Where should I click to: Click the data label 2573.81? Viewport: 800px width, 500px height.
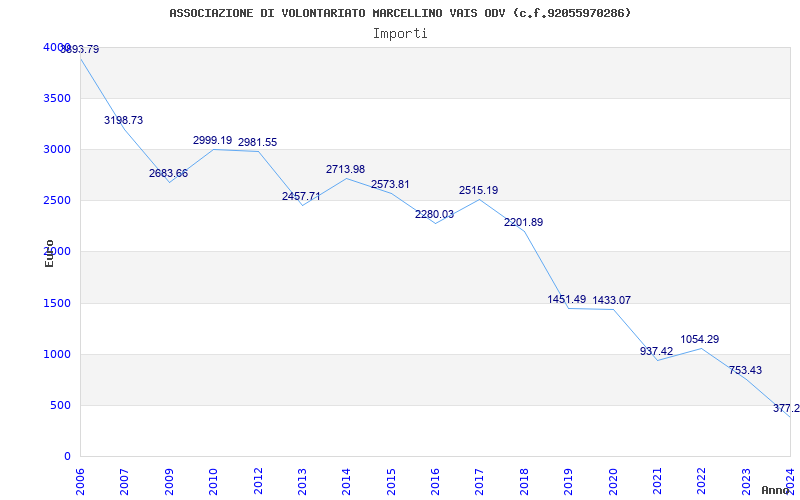(x=390, y=184)
